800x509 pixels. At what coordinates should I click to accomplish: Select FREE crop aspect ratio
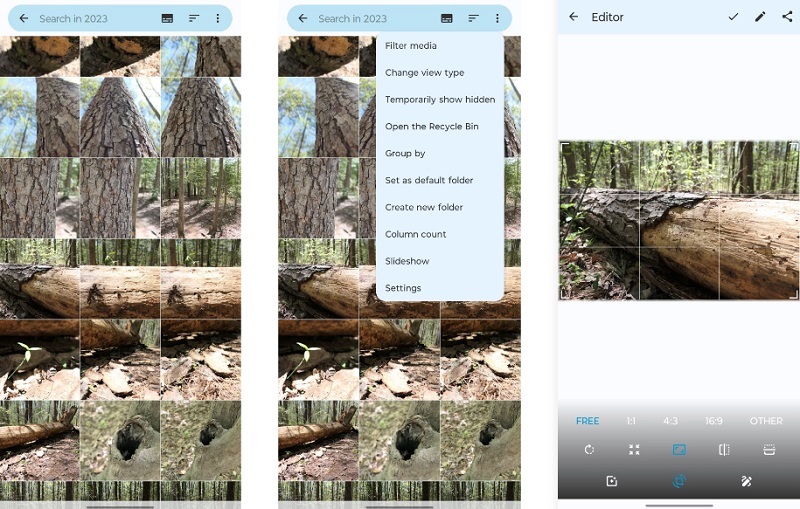pos(587,421)
